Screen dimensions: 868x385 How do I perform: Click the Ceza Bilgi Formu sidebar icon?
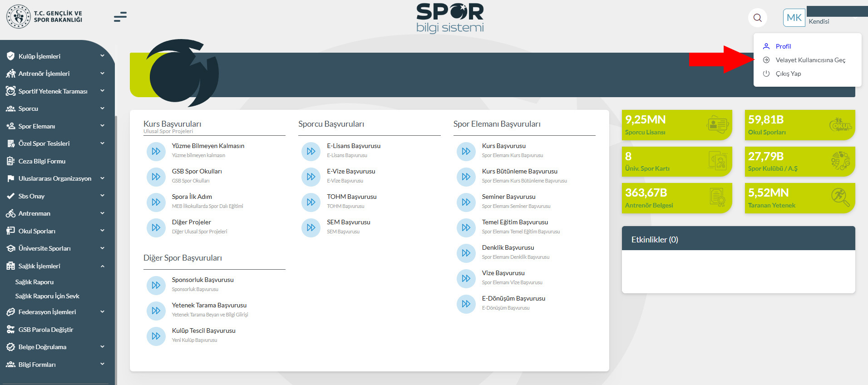point(10,161)
